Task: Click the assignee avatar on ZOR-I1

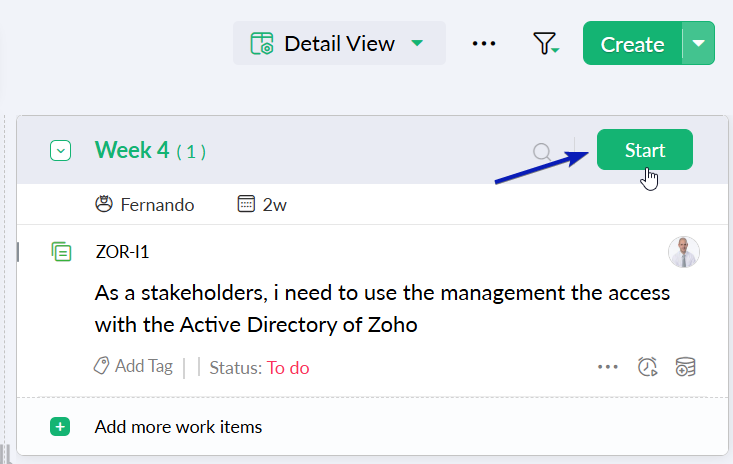Action: [x=684, y=252]
